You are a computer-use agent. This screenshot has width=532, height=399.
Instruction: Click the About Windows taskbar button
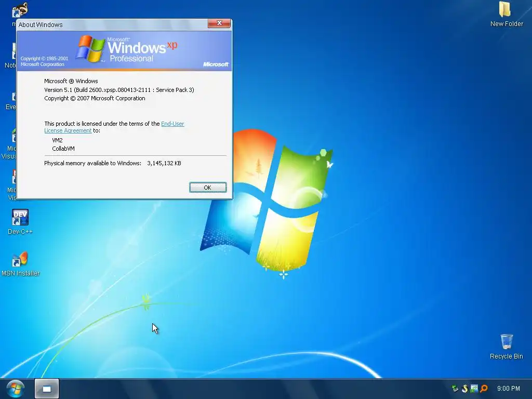click(x=47, y=389)
